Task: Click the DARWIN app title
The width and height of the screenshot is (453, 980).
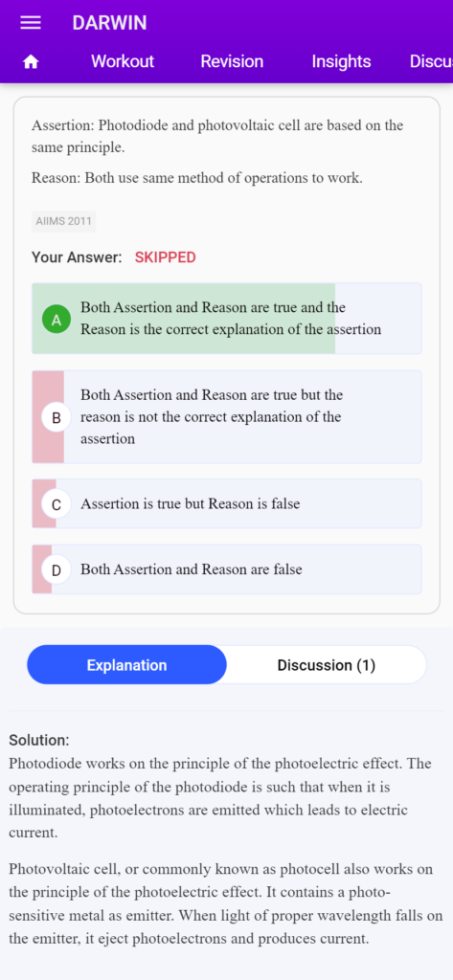Action: [x=109, y=23]
